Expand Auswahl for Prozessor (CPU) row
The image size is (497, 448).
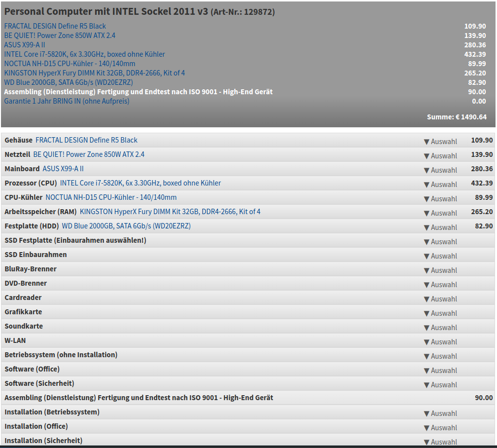441,185
